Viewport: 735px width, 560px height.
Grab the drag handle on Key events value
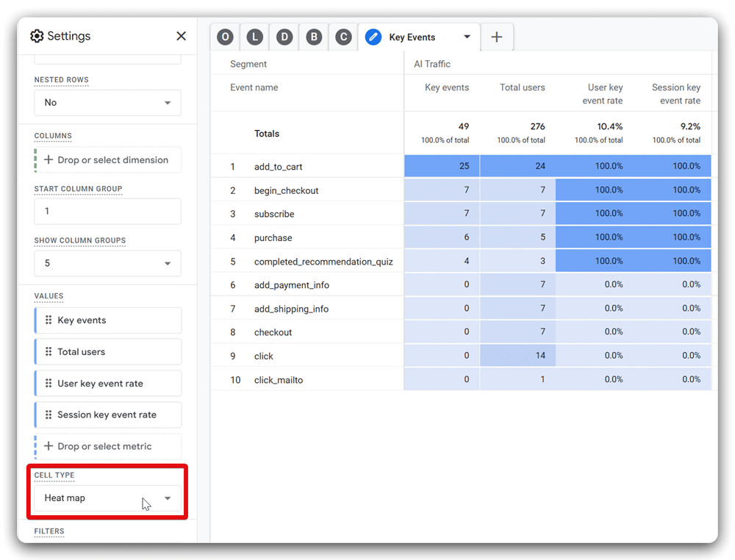49,320
